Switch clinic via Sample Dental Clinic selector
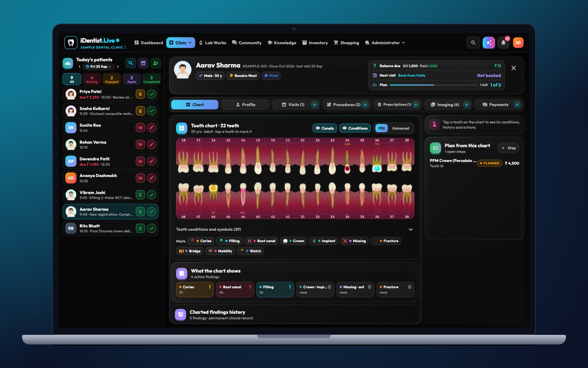Viewport: 588px width, 368px height. 103,47
